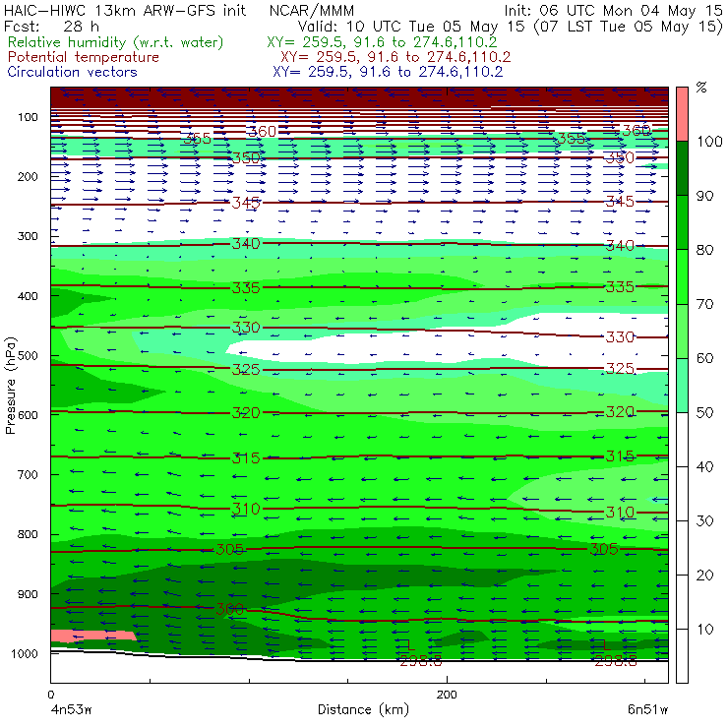Screen dimensions: 728x728
Task: Click the colorbar '90' value label
Action: pyautogui.click(x=704, y=196)
